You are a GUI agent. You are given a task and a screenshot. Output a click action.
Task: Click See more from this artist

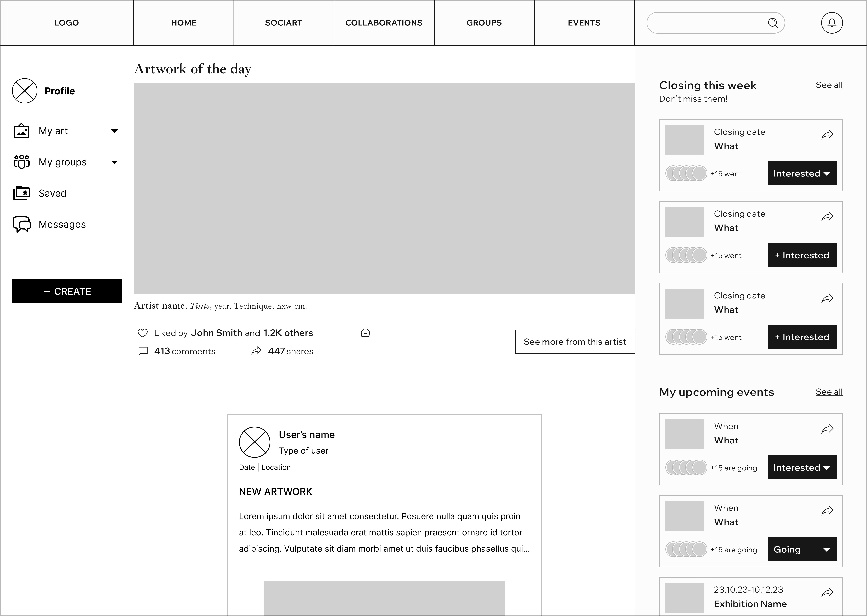[575, 342]
